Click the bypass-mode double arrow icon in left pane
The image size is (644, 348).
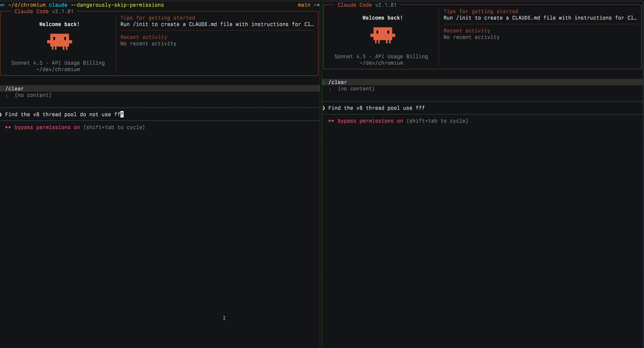click(x=8, y=127)
